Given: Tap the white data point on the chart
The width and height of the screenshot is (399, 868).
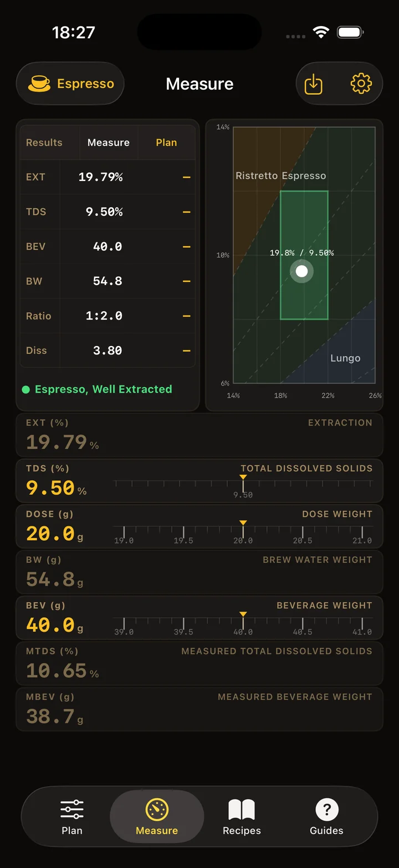Looking at the screenshot, I should (301, 271).
